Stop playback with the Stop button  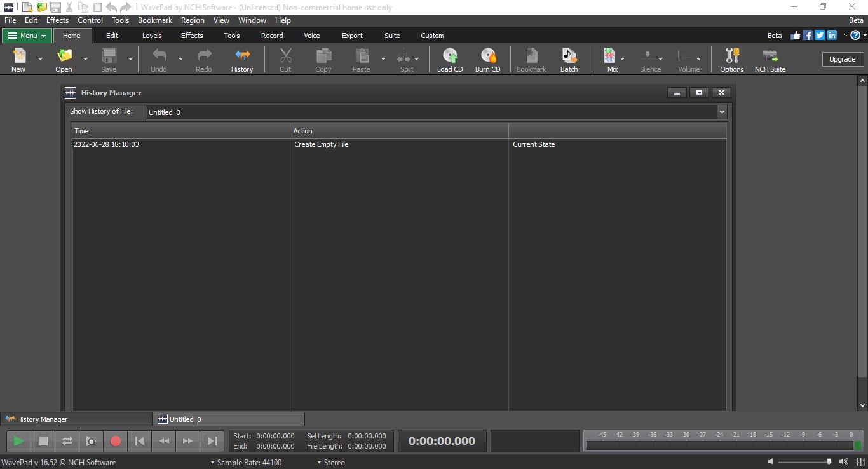(43, 440)
